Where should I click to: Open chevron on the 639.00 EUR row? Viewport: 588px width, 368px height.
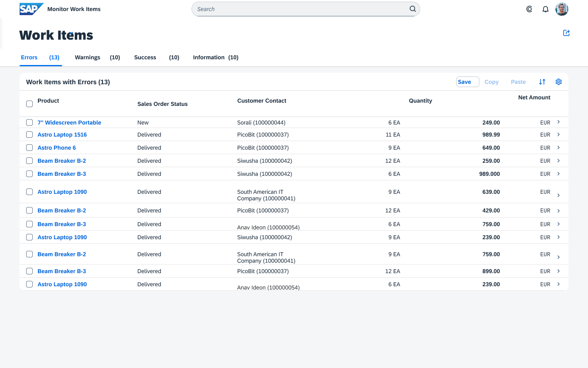pos(559,195)
